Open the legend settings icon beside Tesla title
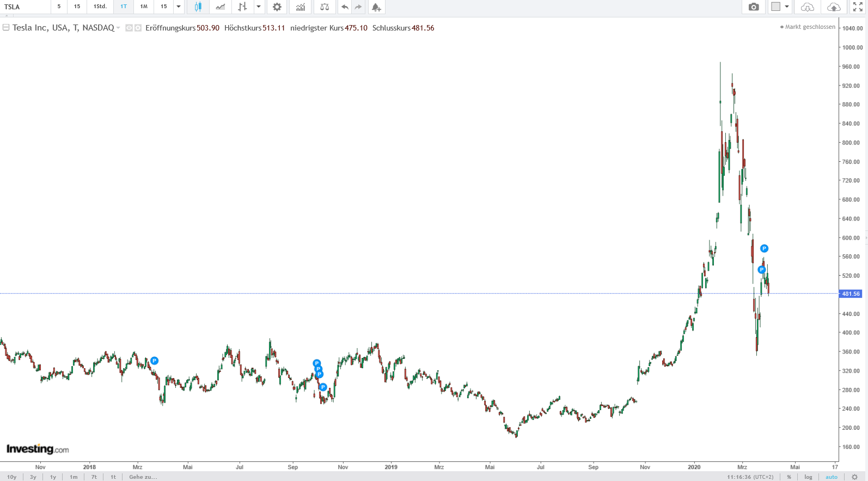Image resolution: width=868 pixels, height=481 pixels. click(x=138, y=28)
